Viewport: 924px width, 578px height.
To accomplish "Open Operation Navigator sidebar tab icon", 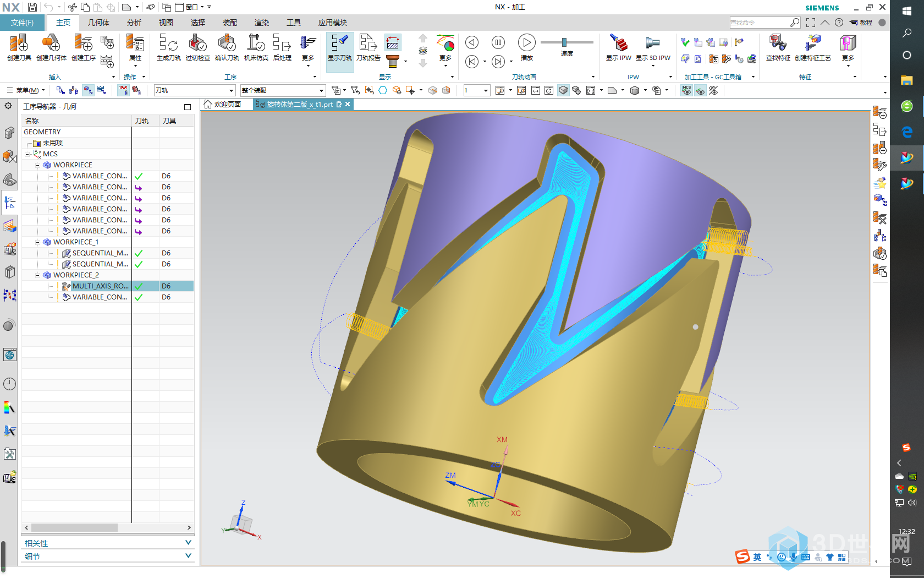I will tap(9, 203).
